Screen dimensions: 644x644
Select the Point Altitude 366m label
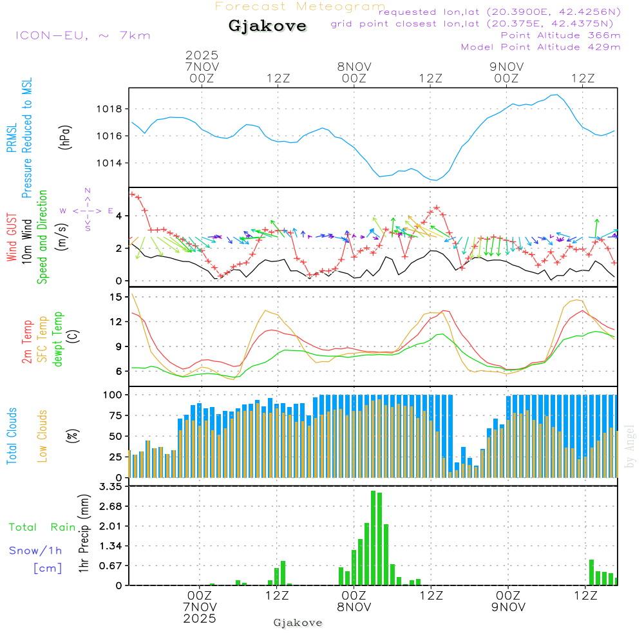click(x=560, y=35)
